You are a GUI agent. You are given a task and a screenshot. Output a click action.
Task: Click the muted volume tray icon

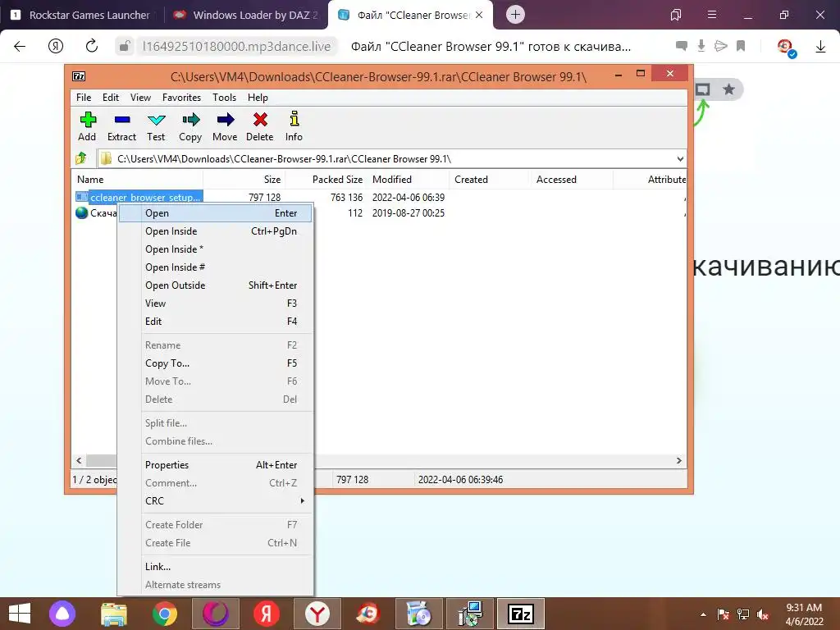tap(763, 614)
